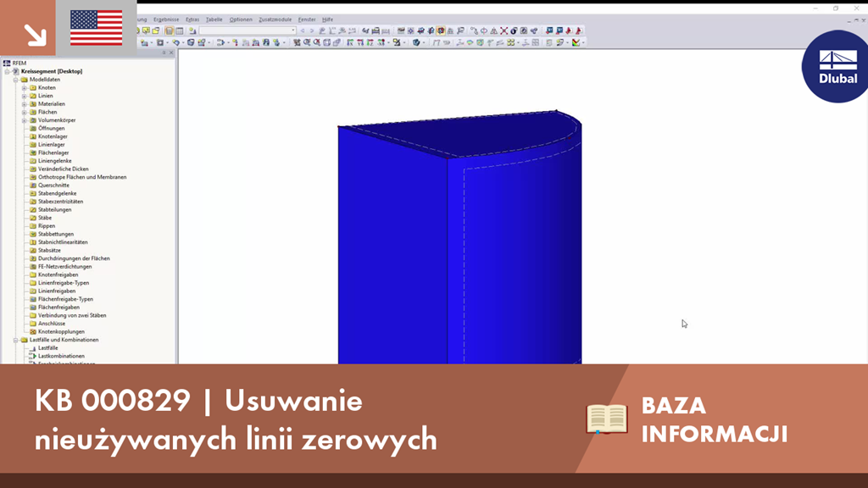Click the FE-Netzverdichtungen folder icon
Image resolution: width=868 pixels, height=488 pixels.
[x=33, y=267]
